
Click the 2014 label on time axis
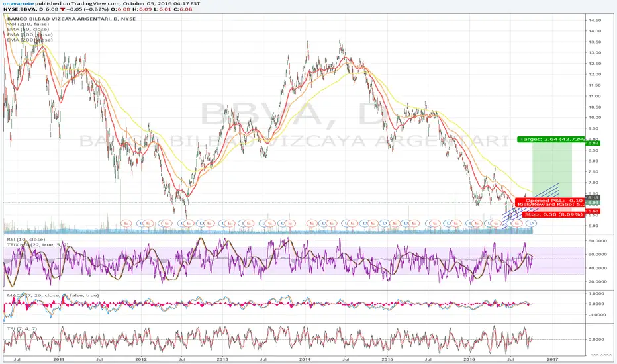click(x=305, y=359)
